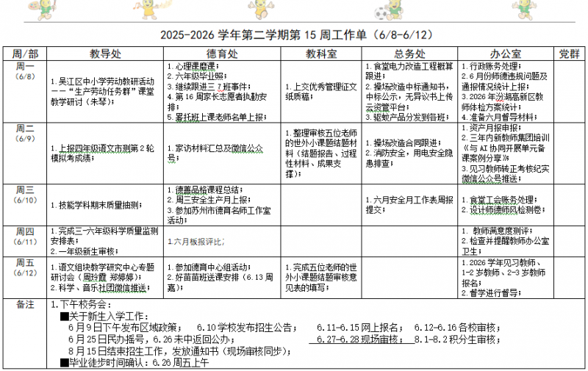Click the mascot playing soccer ball
Screen dimensions: 588x371
[x=389, y=10]
